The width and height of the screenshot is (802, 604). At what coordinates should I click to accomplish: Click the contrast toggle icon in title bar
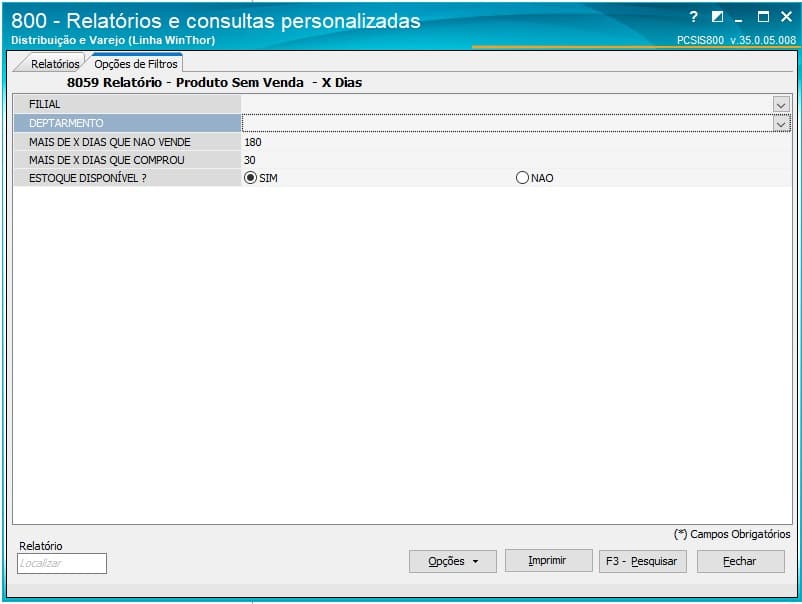717,17
